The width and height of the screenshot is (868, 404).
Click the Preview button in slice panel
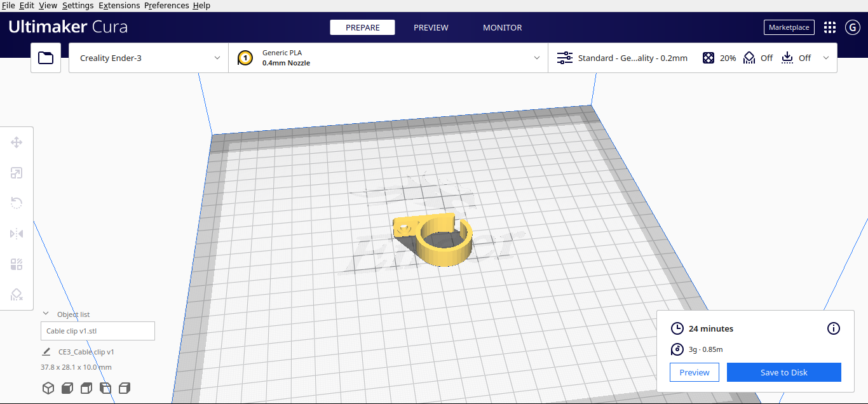(x=695, y=372)
